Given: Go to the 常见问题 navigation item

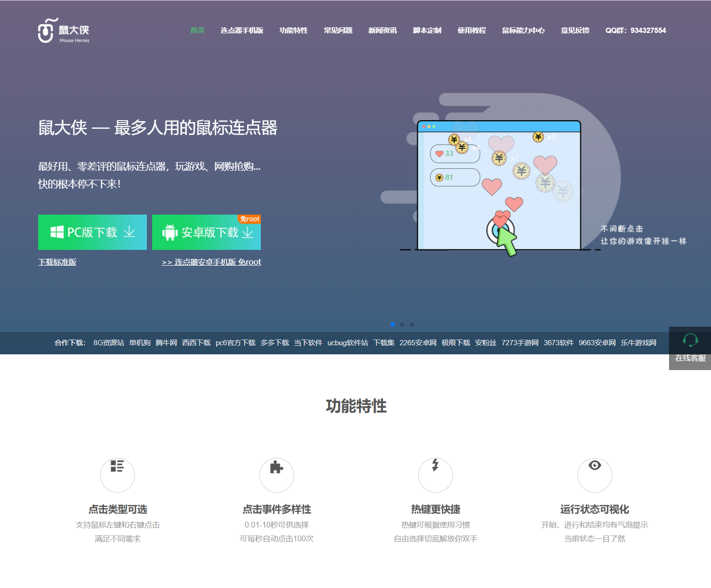Looking at the screenshot, I should click(338, 31).
